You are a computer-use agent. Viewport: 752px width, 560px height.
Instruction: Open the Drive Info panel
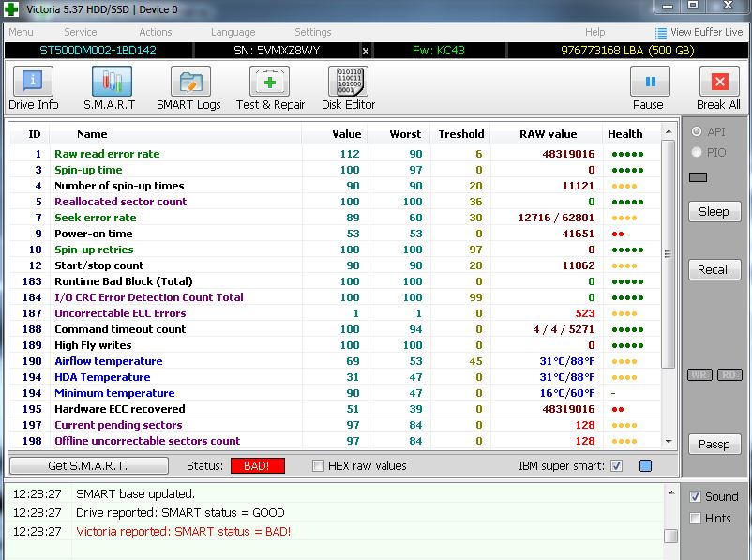(x=33, y=88)
